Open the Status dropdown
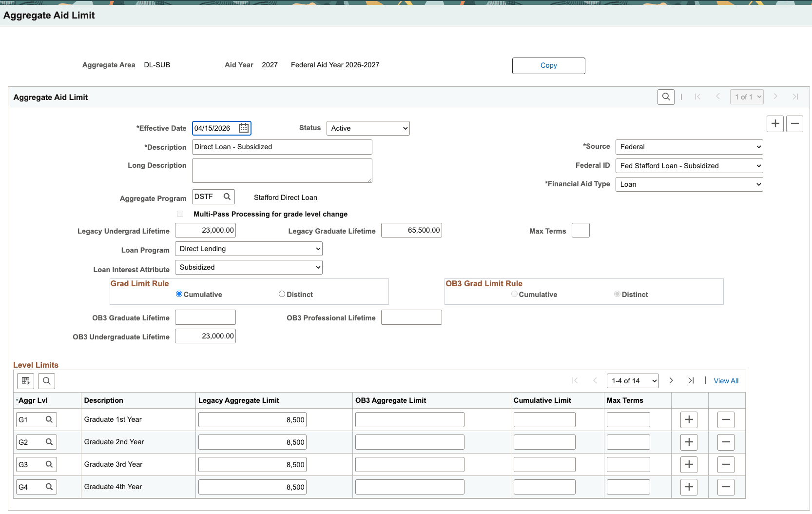 click(368, 128)
